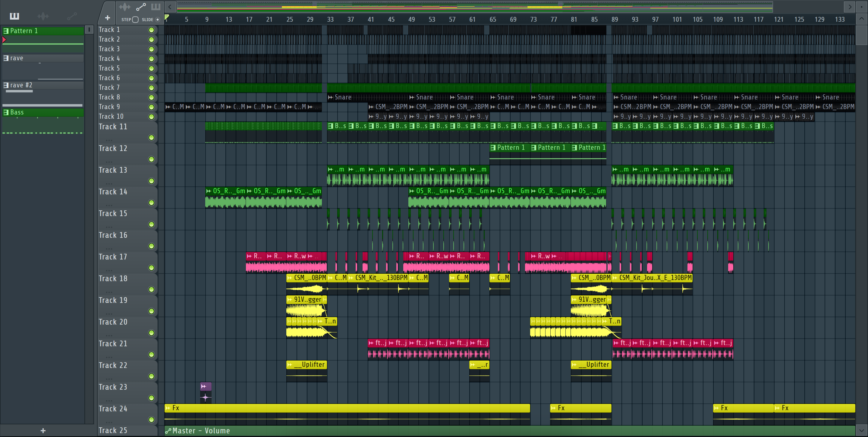The image size is (868, 437).
Task: Mute Track 24
Action: pyautogui.click(x=152, y=420)
